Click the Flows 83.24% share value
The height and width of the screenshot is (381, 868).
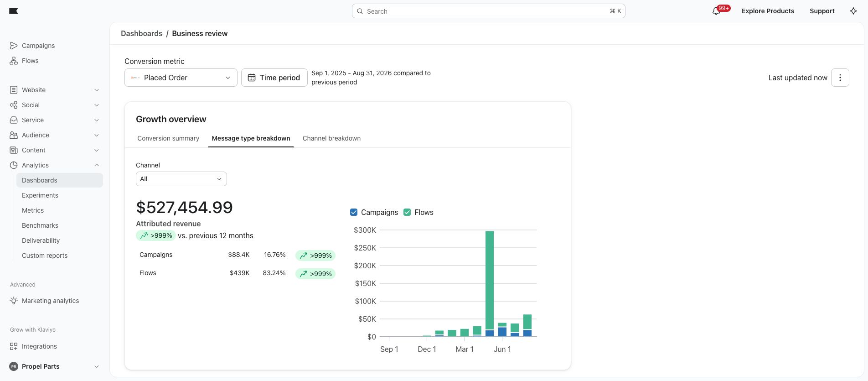point(274,273)
